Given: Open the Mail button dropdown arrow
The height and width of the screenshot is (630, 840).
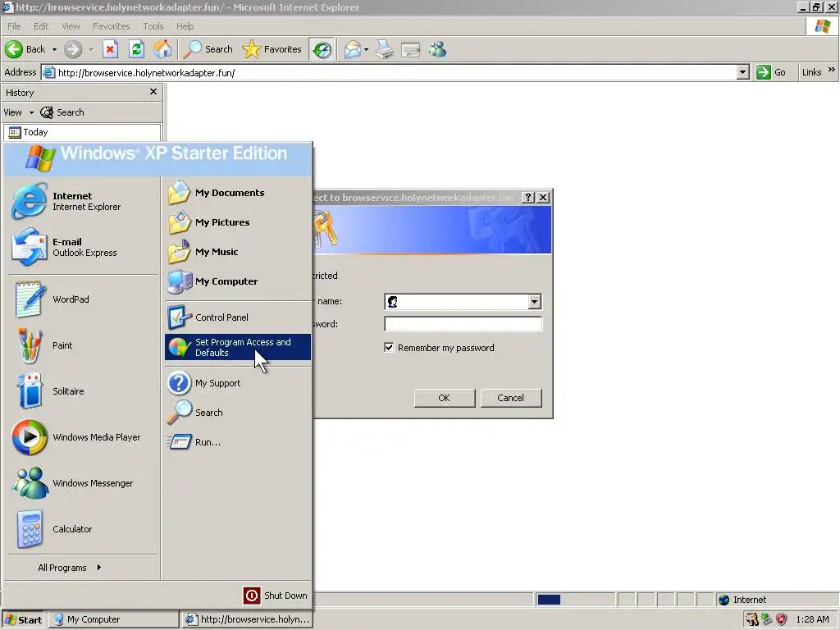Looking at the screenshot, I should (367, 49).
